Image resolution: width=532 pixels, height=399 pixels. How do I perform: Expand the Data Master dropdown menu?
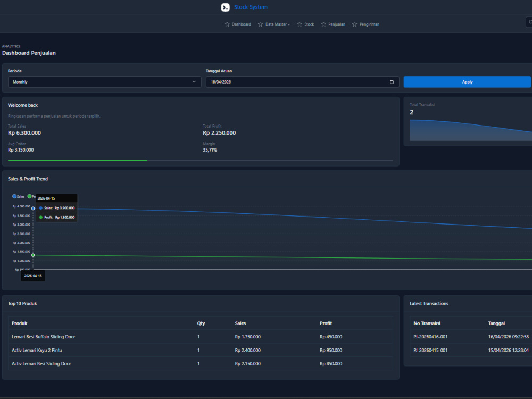pyautogui.click(x=277, y=24)
